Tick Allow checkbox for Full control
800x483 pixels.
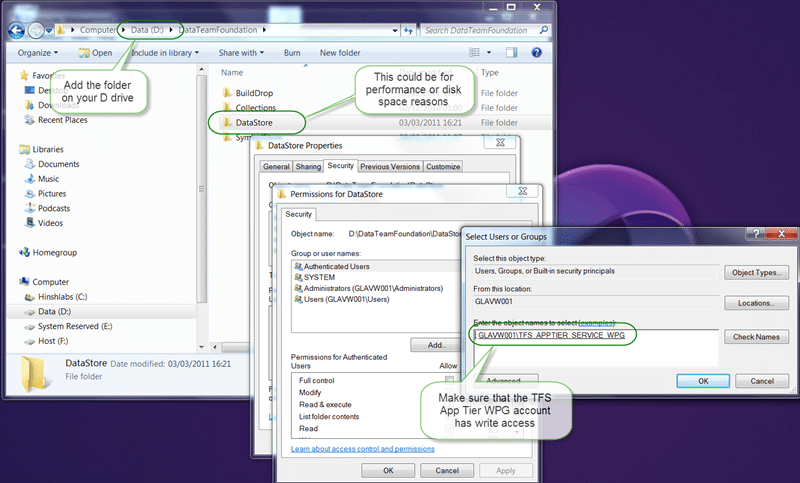449,380
